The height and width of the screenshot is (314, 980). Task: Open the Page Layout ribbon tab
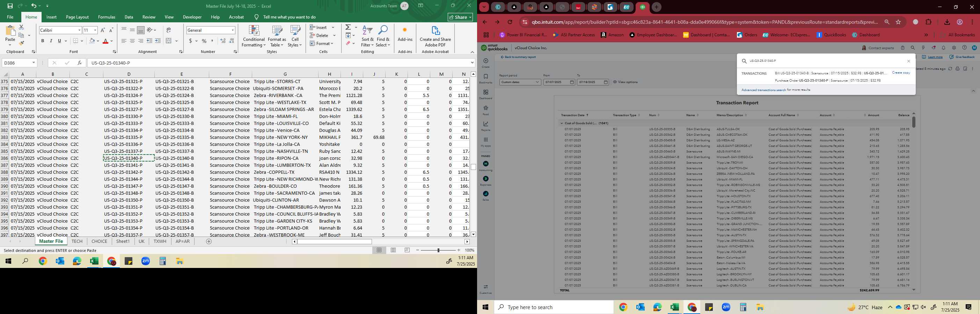(x=77, y=17)
